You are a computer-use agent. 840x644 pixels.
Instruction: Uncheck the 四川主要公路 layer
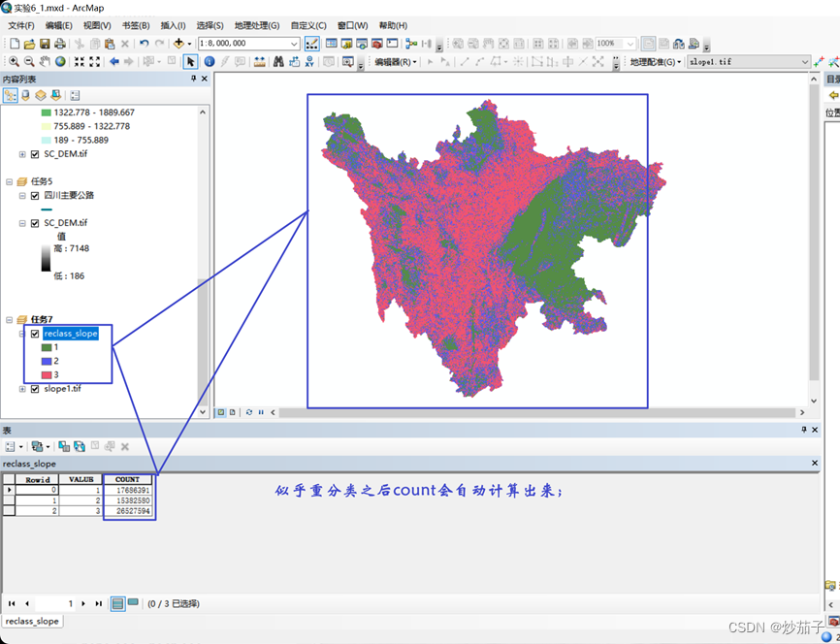pos(35,196)
